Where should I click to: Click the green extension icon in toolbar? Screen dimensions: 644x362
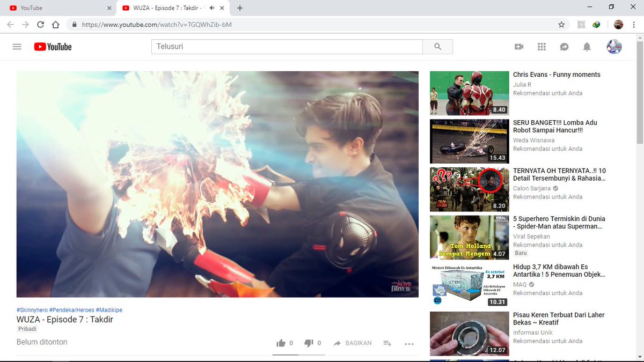[596, 24]
